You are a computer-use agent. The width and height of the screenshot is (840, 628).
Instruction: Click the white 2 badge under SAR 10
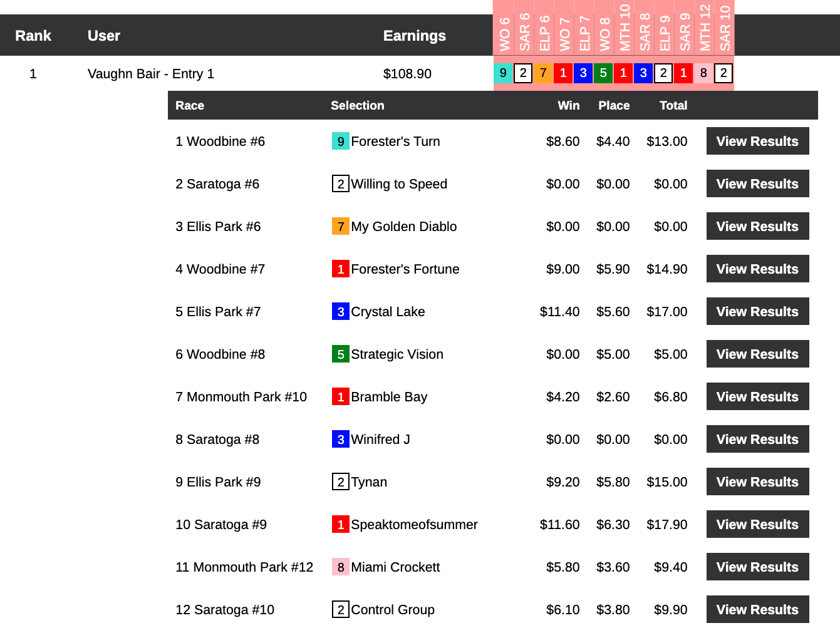point(723,73)
